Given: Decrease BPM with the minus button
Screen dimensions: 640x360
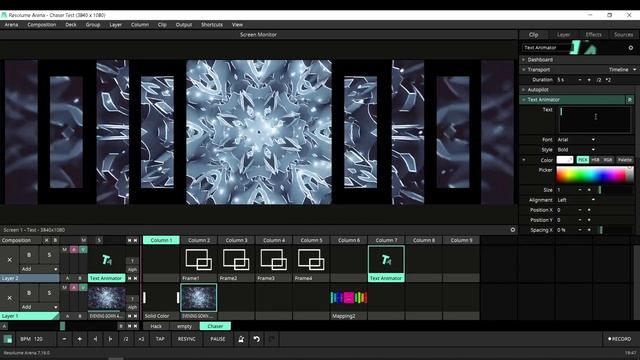Looking at the screenshot, I should (64, 339).
